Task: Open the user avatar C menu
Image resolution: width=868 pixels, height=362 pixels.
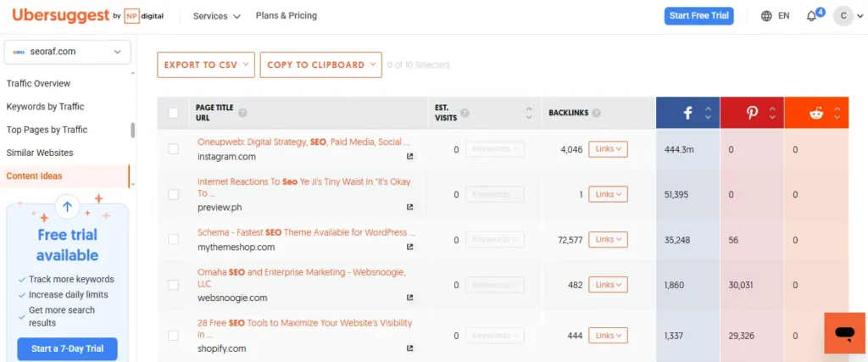Action: point(843,16)
